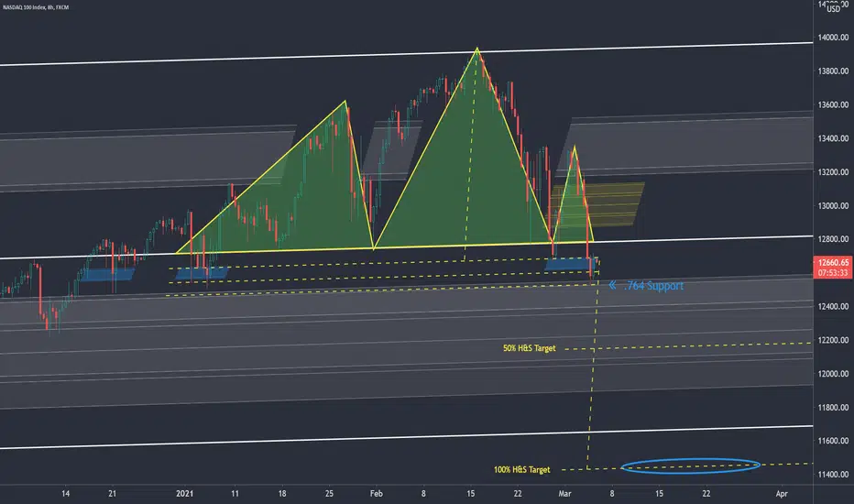Select the upper white channel trendline
Screen dimensions: 854x504
pos(406,53)
